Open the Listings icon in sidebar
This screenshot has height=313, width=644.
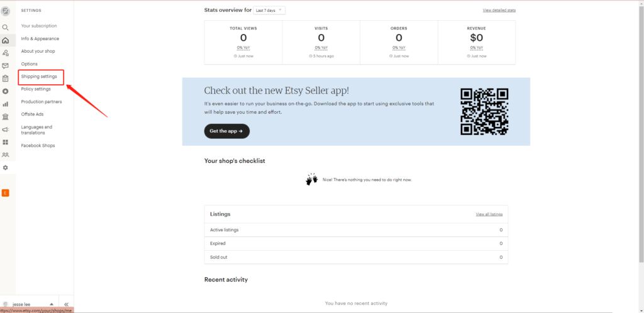point(5,53)
